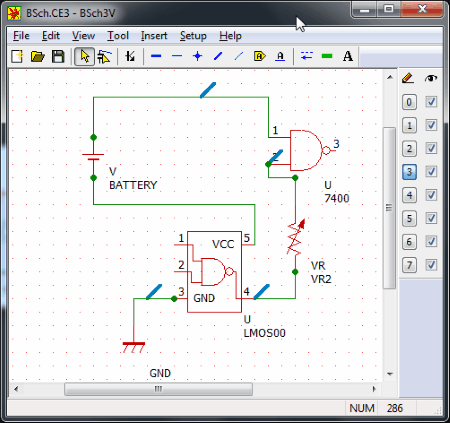This screenshot has width=450, height=423.
Task: Click the horizontal scrollbar thumb
Action: [158, 389]
